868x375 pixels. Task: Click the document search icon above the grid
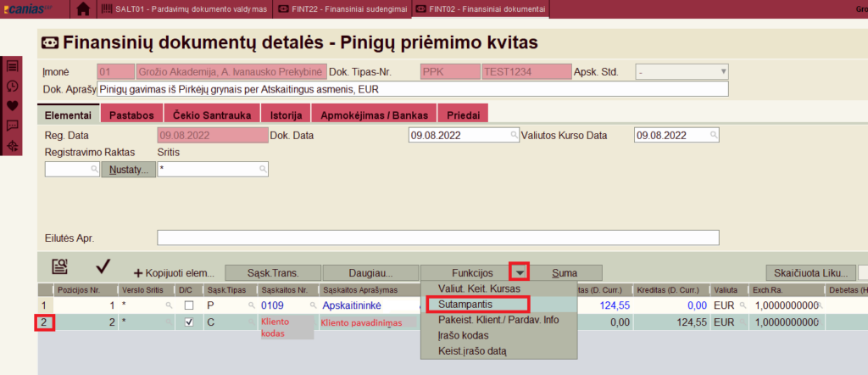pos(59,267)
